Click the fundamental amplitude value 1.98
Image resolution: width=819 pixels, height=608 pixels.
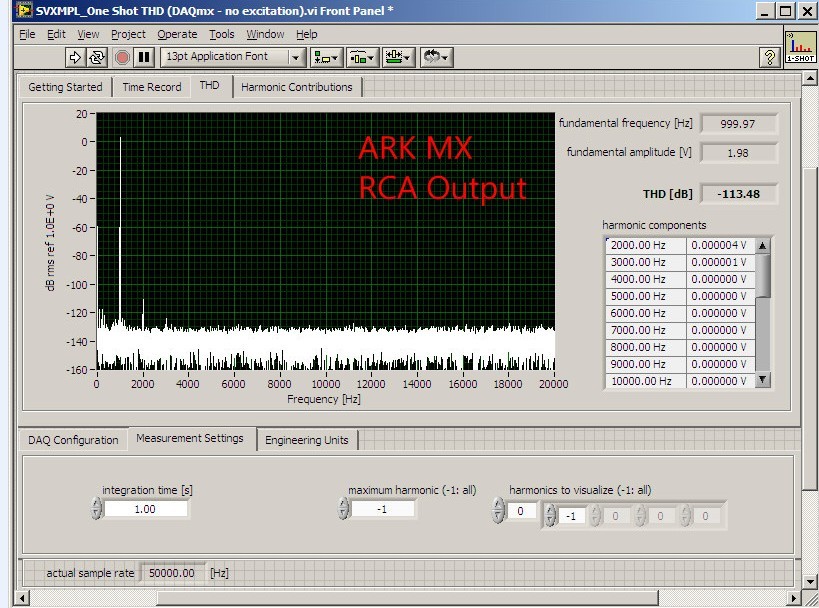pyautogui.click(x=739, y=153)
